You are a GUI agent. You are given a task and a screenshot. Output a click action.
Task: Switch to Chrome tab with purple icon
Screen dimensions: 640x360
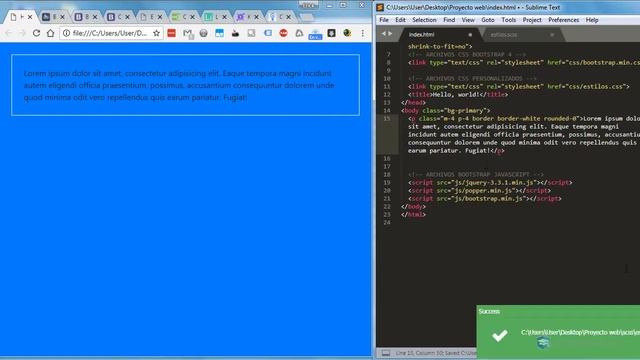point(247,17)
